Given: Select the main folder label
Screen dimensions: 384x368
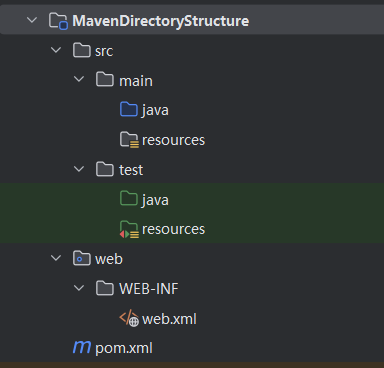Looking at the screenshot, I should [136, 81].
